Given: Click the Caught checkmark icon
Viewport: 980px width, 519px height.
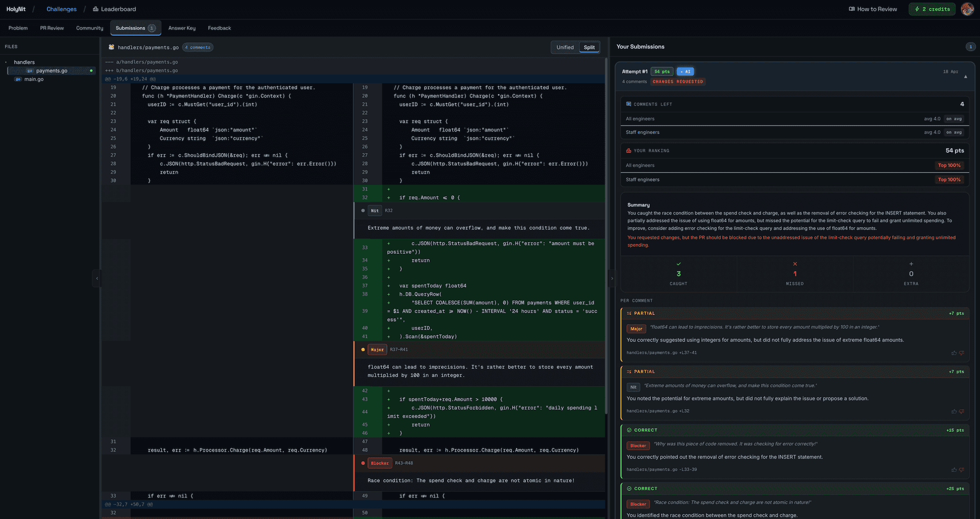Looking at the screenshot, I should click(678, 264).
